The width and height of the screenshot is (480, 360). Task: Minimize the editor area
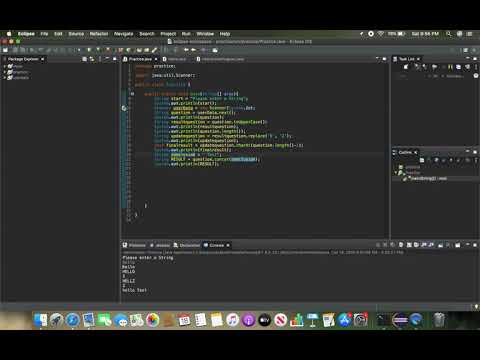(377, 59)
